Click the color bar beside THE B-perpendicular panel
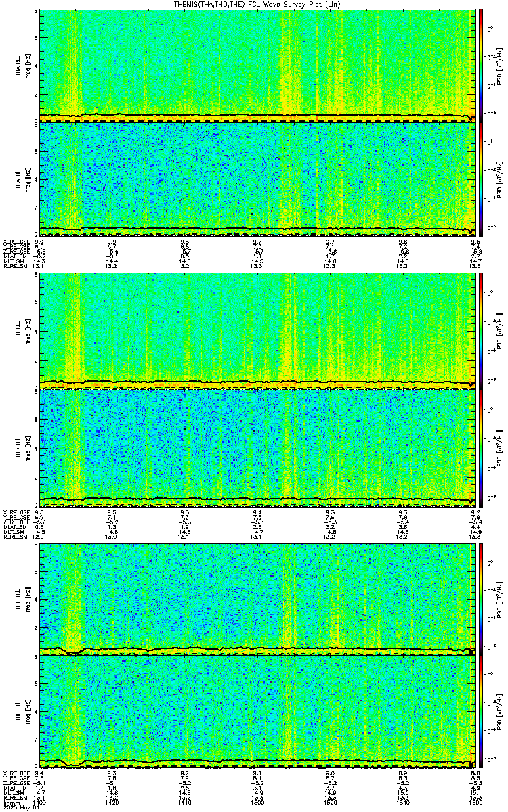 pos(481,598)
